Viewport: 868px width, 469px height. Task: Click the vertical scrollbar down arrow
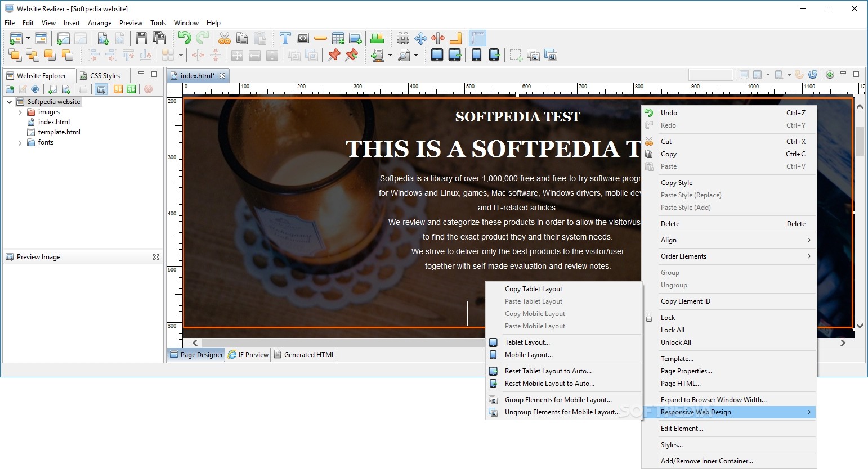[860, 326]
